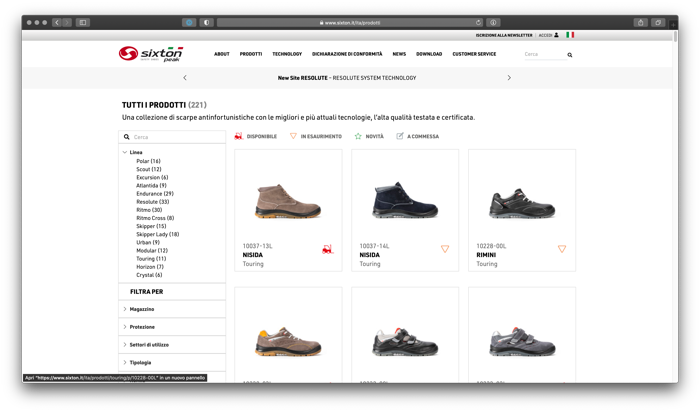Open the Technology menu
This screenshot has height=412, width=700.
pos(287,54)
